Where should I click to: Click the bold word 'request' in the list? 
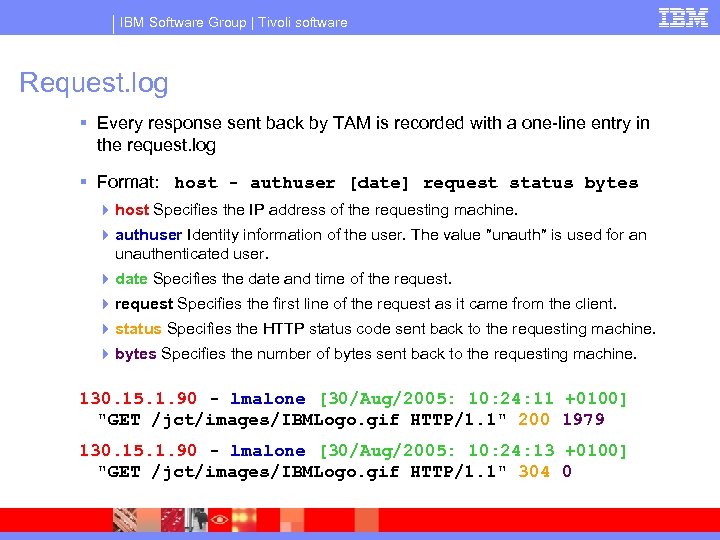click(x=144, y=304)
